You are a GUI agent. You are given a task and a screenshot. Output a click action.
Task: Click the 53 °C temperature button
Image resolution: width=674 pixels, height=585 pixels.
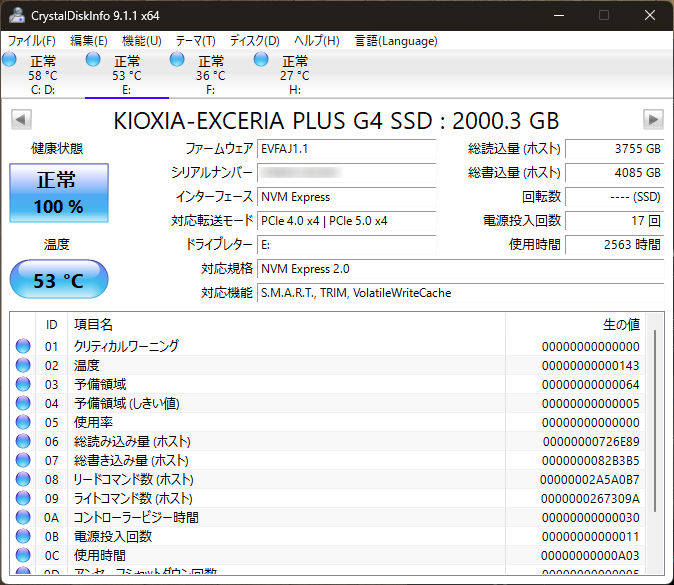click(59, 279)
